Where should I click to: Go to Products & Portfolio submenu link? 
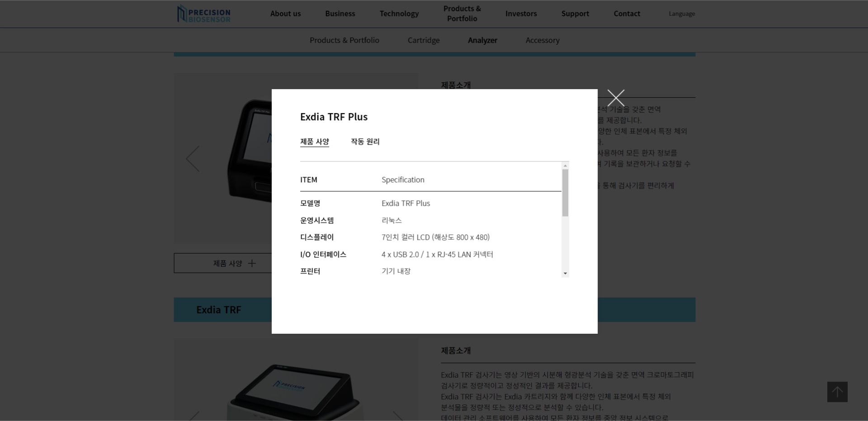point(344,40)
